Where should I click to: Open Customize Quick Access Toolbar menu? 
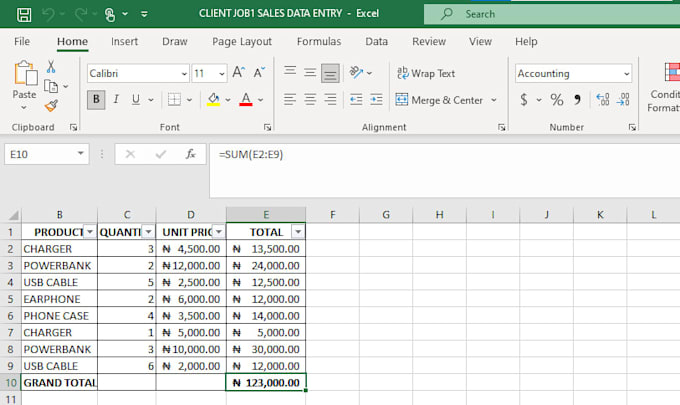coord(144,14)
